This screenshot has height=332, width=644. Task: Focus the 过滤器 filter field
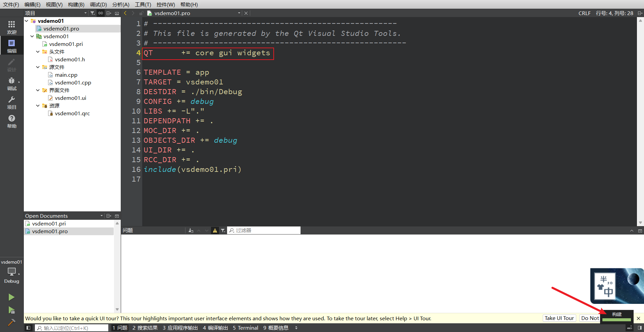tap(264, 230)
